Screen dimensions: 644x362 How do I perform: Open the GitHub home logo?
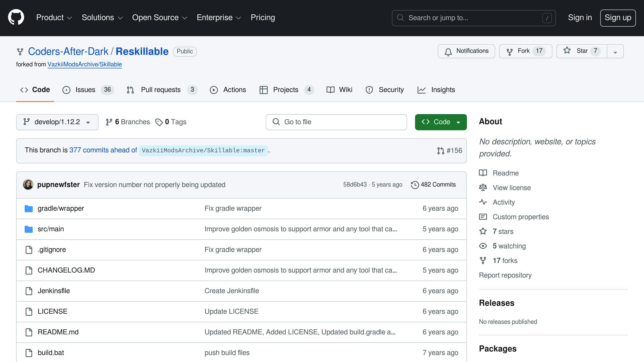(16, 17)
